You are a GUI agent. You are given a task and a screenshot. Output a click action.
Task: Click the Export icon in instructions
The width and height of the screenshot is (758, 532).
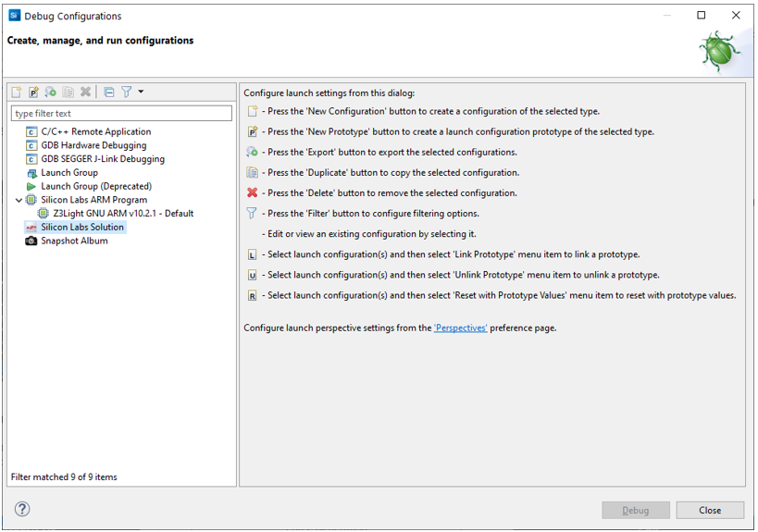pos(252,153)
